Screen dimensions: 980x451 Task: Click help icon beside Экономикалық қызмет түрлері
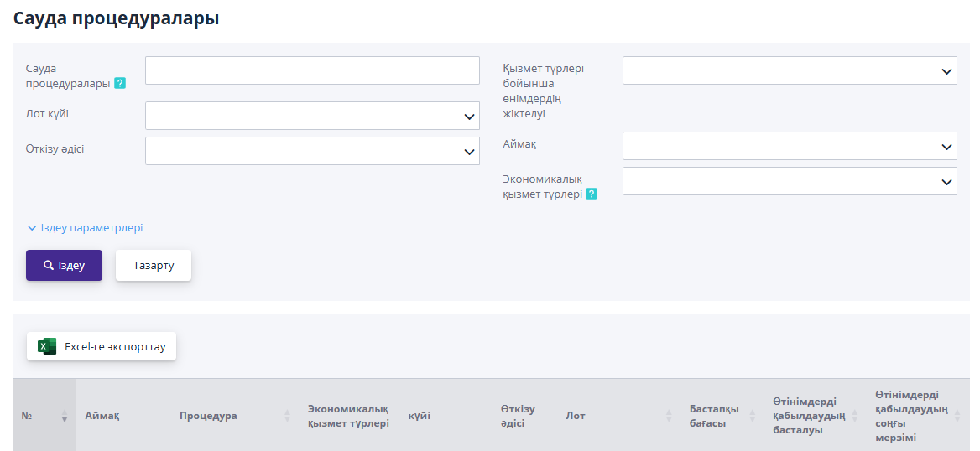tap(592, 194)
